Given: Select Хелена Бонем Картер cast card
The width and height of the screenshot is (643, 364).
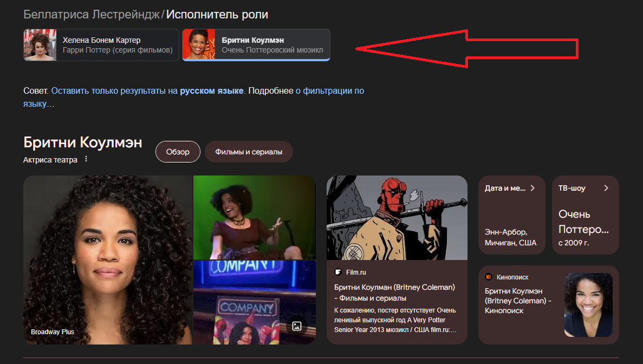Looking at the screenshot, I should [x=101, y=45].
